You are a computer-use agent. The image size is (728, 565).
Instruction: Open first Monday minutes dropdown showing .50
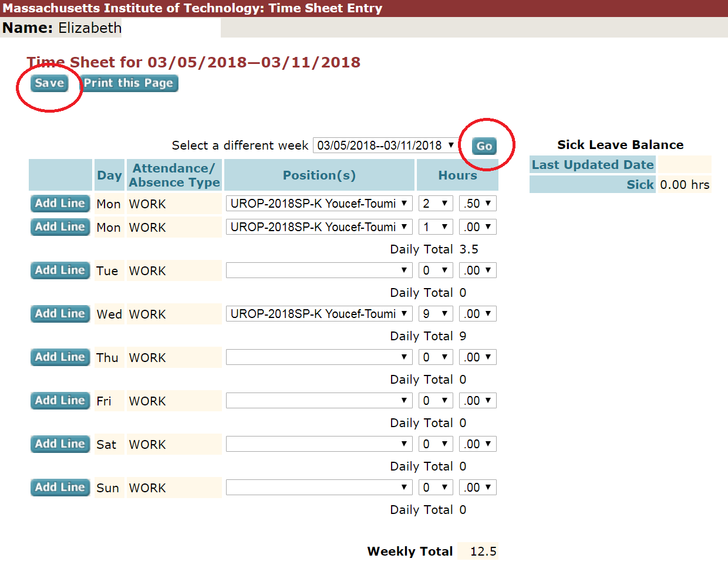(x=477, y=204)
